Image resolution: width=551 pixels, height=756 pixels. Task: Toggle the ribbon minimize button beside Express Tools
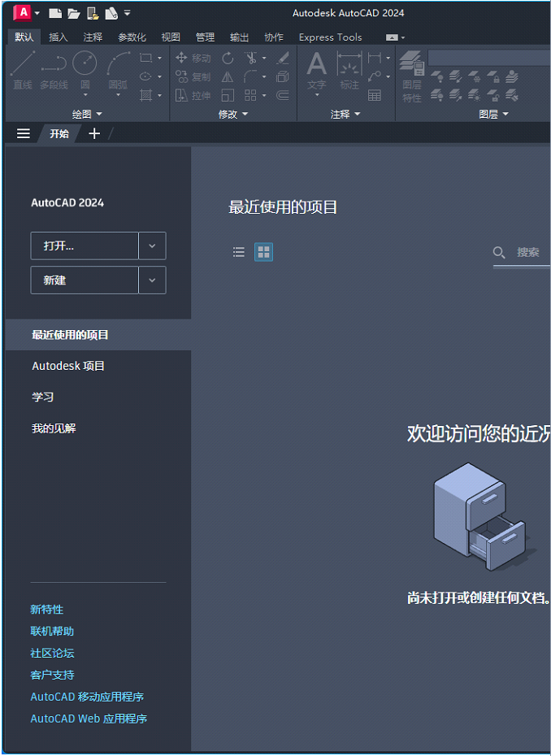[x=393, y=37]
